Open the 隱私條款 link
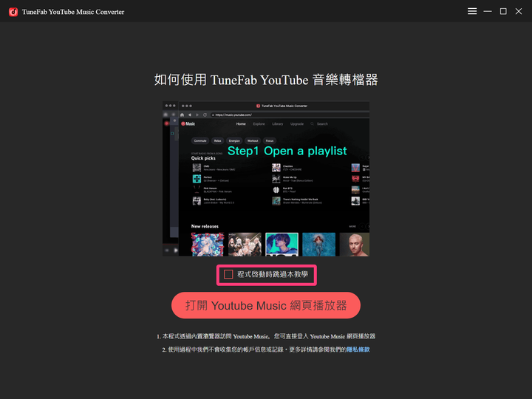The width and height of the screenshot is (532, 399). [358, 349]
